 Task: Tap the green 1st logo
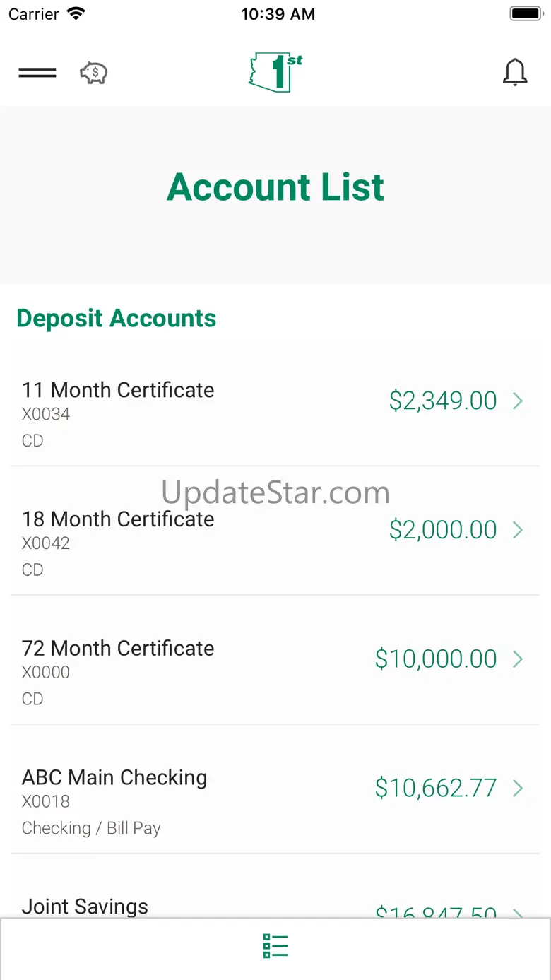click(x=275, y=73)
